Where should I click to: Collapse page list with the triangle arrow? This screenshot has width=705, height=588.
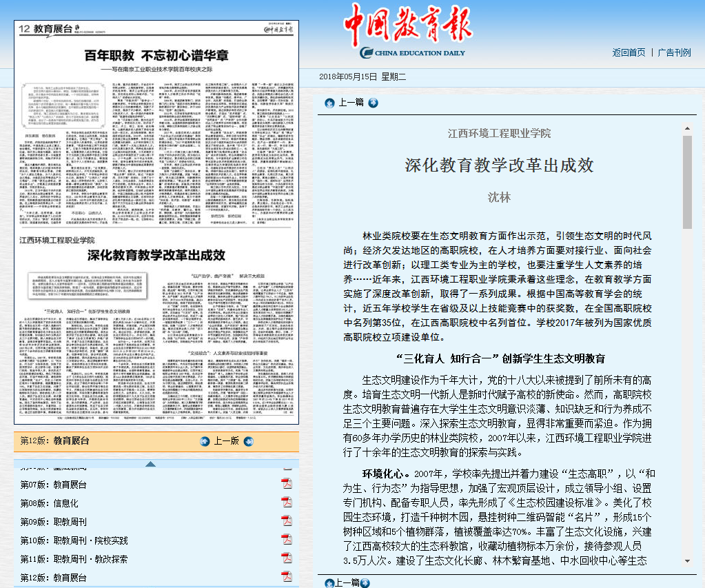coord(151,464)
